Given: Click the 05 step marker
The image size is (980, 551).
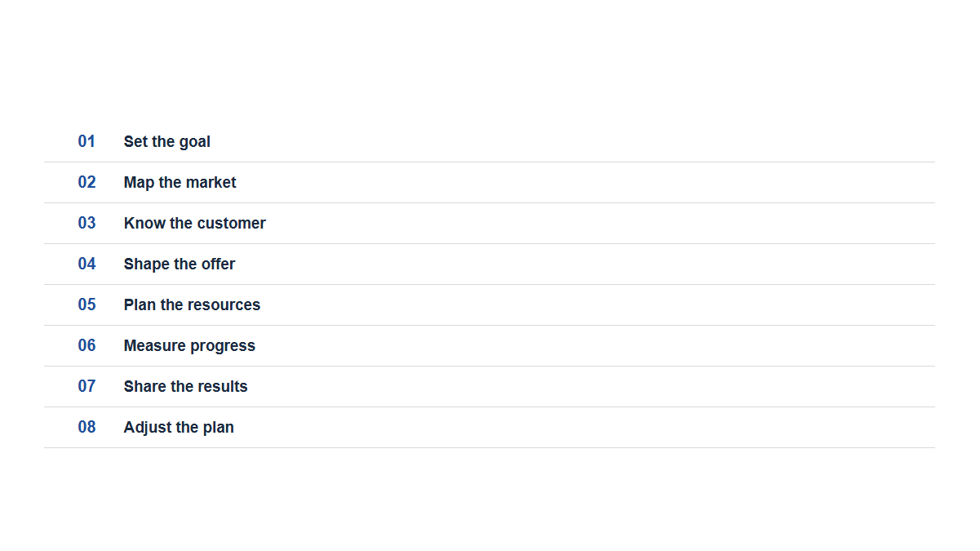Looking at the screenshot, I should 86,304.
